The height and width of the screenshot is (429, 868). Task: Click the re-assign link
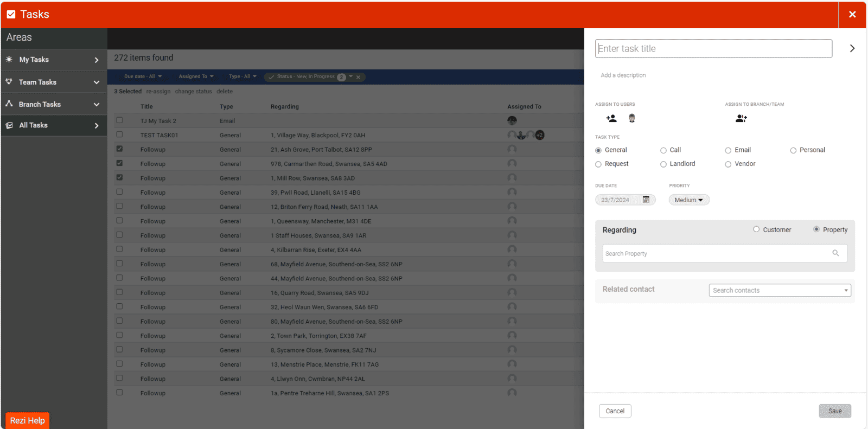click(158, 91)
